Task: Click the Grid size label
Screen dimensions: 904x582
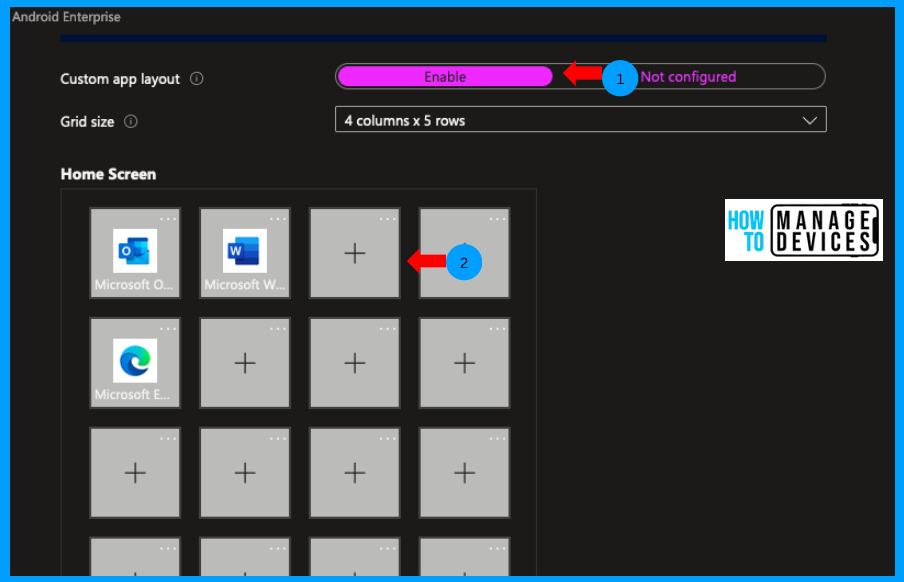Action: (87, 122)
